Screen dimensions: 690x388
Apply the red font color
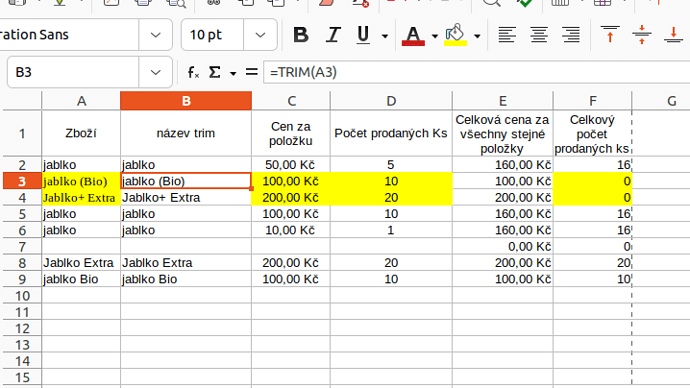click(x=413, y=35)
